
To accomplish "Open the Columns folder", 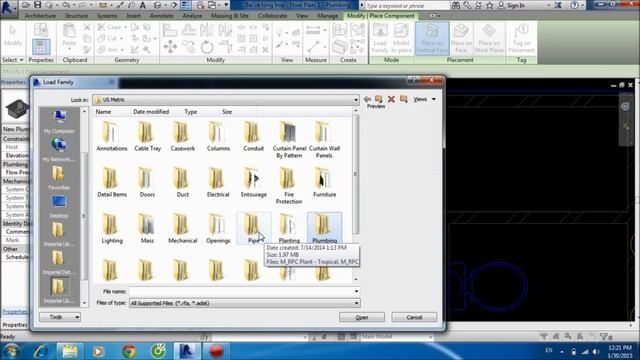I will tap(218, 137).
